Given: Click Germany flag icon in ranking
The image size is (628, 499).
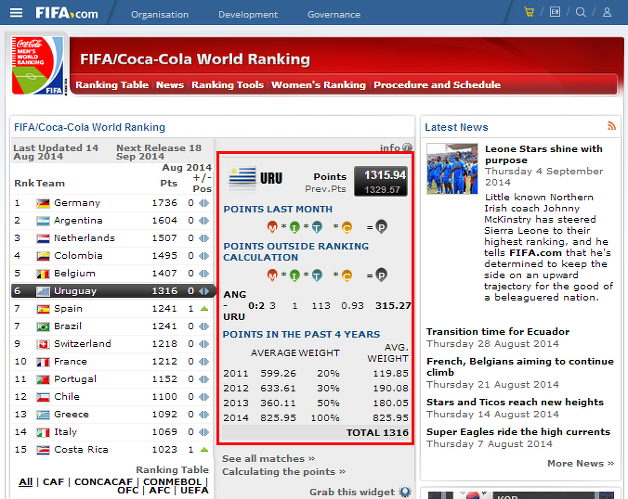Looking at the screenshot, I should pos(43,203).
